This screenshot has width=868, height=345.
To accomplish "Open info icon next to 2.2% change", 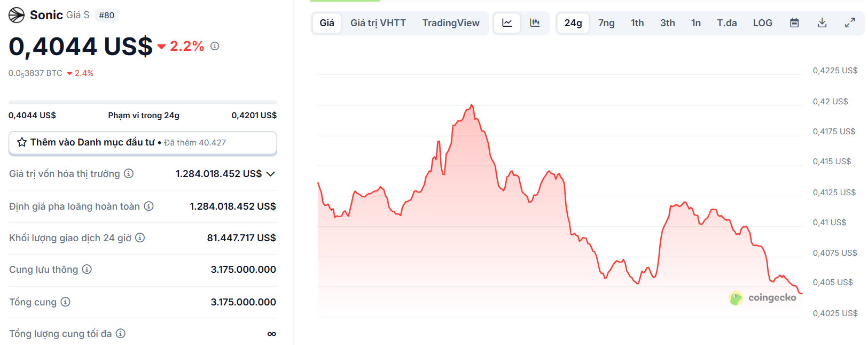I will [x=215, y=46].
